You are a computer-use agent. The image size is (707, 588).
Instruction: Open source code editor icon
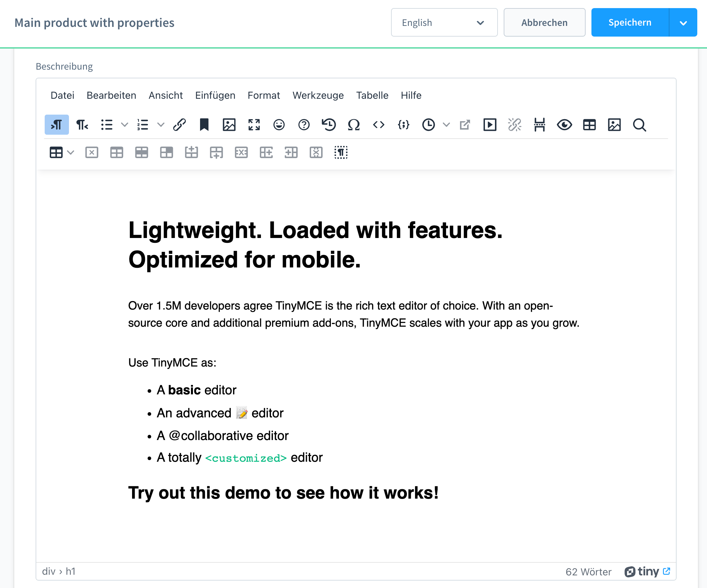[x=378, y=125]
